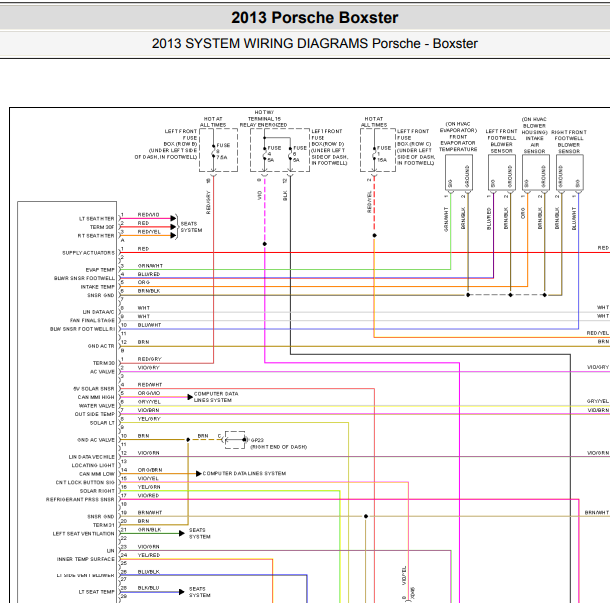Click the 'FUSE 4 5A' fuse label

click(274, 154)
